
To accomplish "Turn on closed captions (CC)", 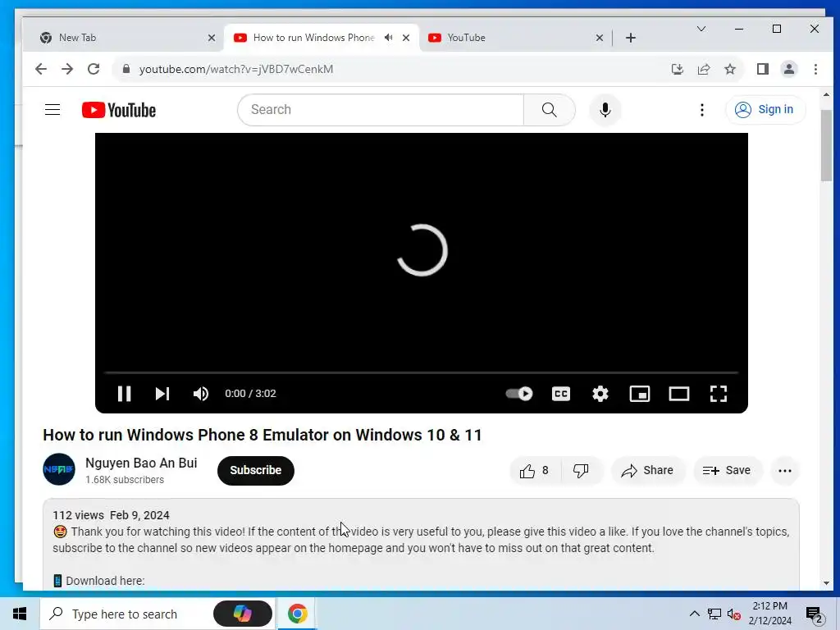I will [x=561, y=394].
